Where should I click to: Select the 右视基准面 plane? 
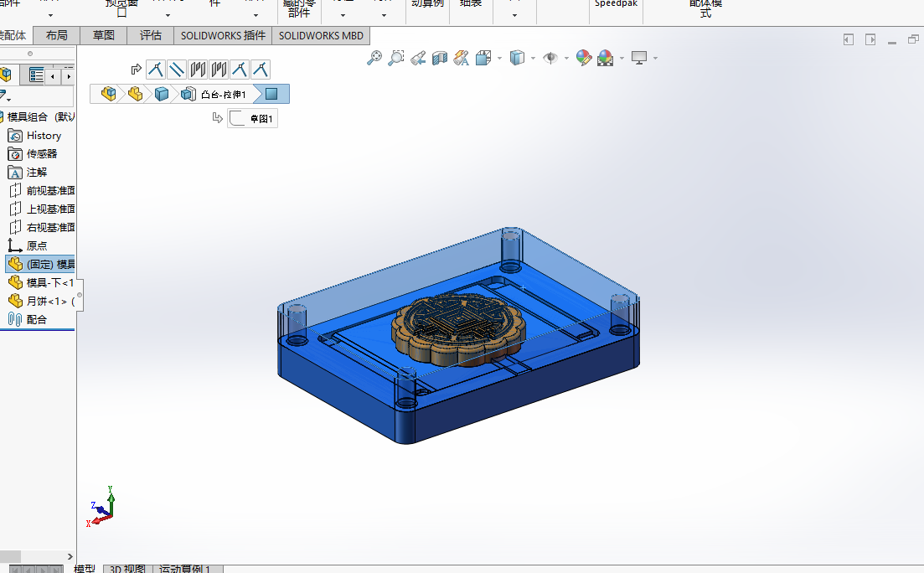pyautogui.click(x=42, y=227)
